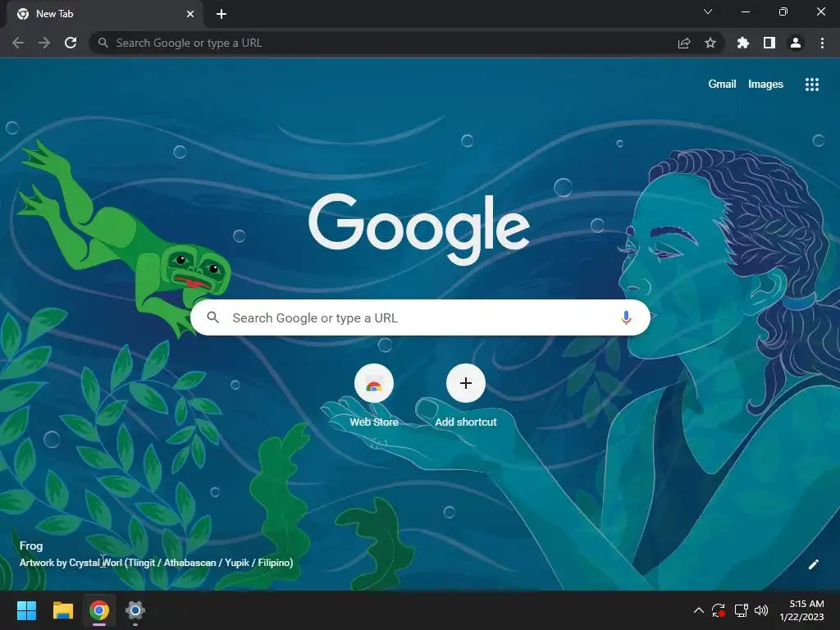Go forward using the forward arrow
840x630 pixels.
tap(44, 43)
